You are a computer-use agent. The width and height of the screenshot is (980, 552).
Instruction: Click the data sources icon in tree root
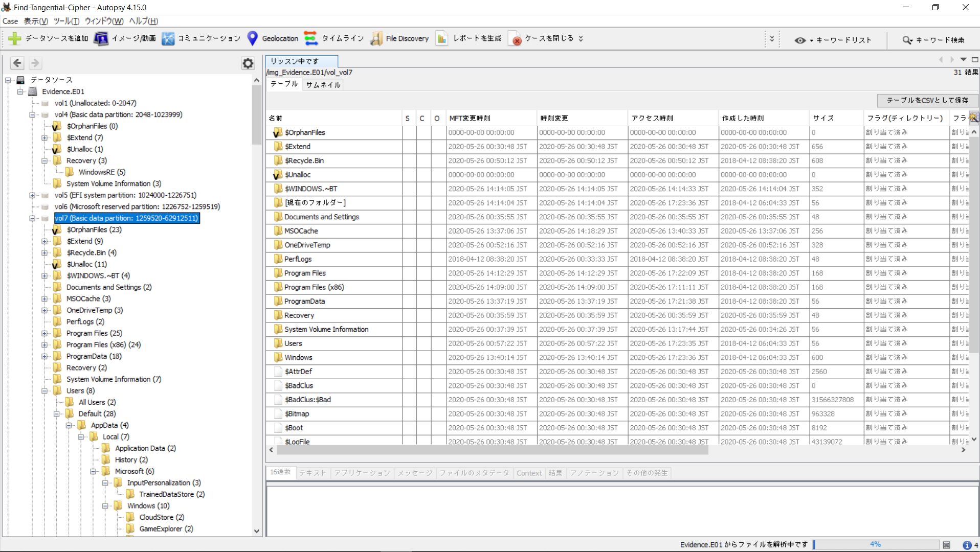click(x=21, y=80)
